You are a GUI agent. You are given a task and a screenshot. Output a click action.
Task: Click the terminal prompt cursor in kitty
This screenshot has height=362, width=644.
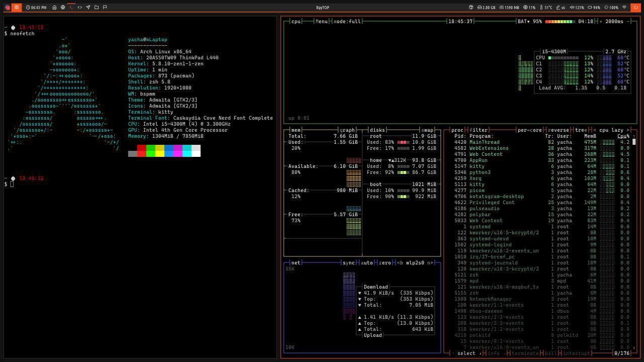12,184
